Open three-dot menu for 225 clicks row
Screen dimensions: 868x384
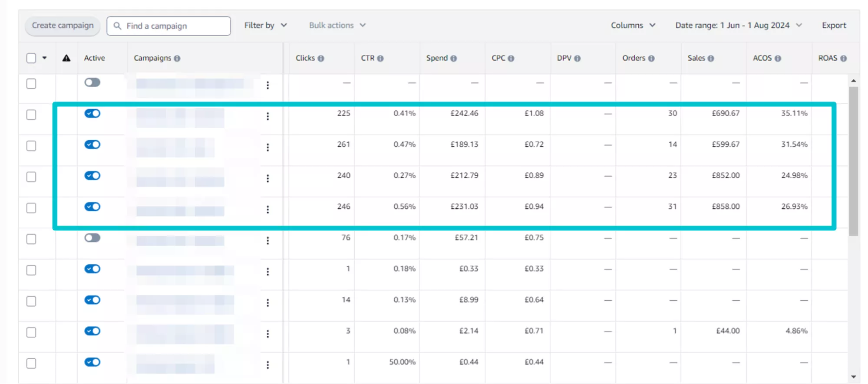tap(267, 116)
